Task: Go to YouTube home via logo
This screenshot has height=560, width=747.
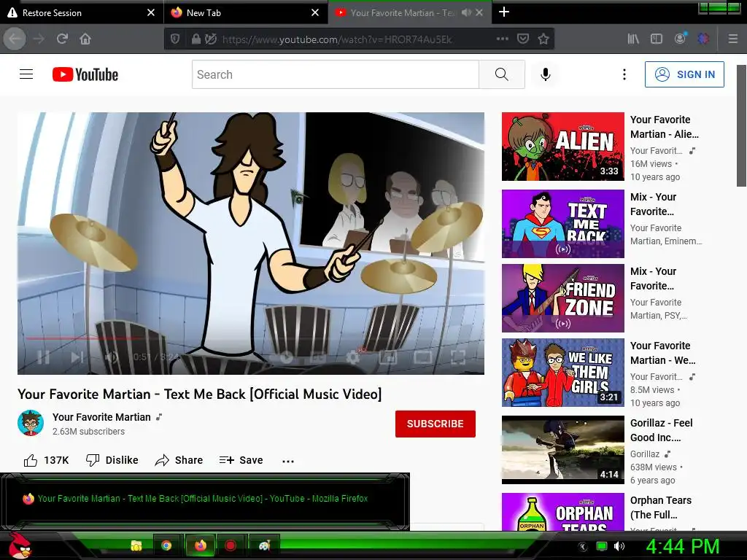Action: 85,74
